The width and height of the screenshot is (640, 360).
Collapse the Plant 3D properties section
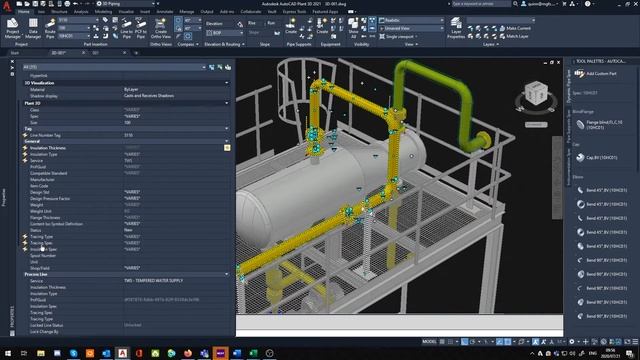(227, 103)
